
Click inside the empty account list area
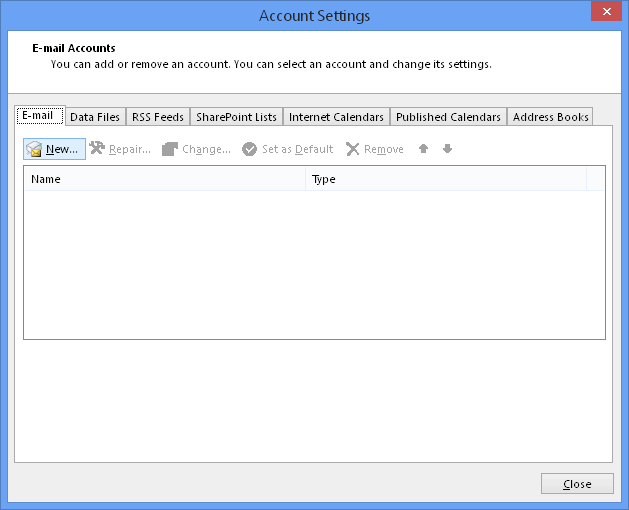click(x=314, y=265)
